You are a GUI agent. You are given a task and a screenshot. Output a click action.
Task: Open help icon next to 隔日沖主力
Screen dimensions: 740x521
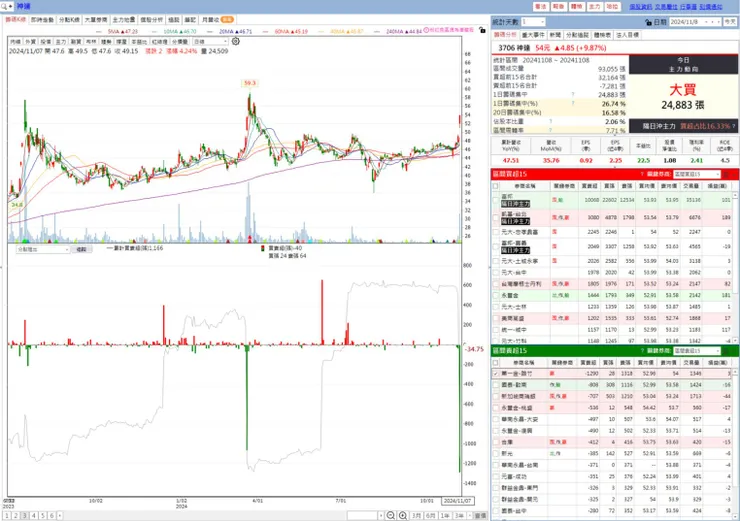click(x=733, y=126)
